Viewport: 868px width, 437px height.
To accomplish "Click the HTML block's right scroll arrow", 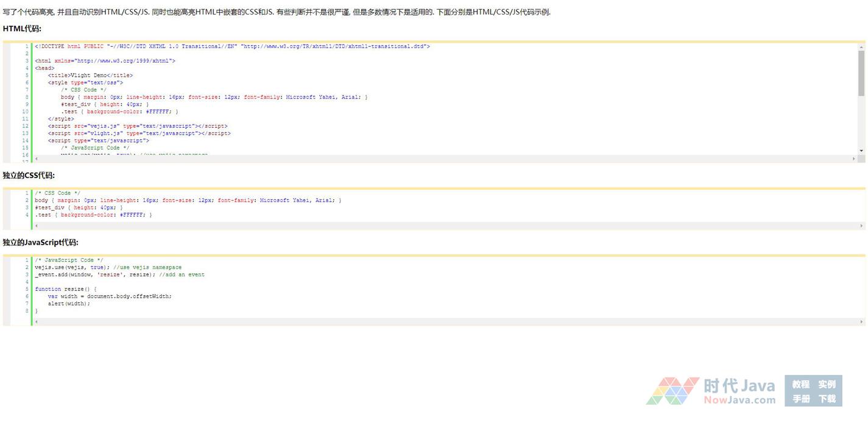I will (x=853, y=159).
